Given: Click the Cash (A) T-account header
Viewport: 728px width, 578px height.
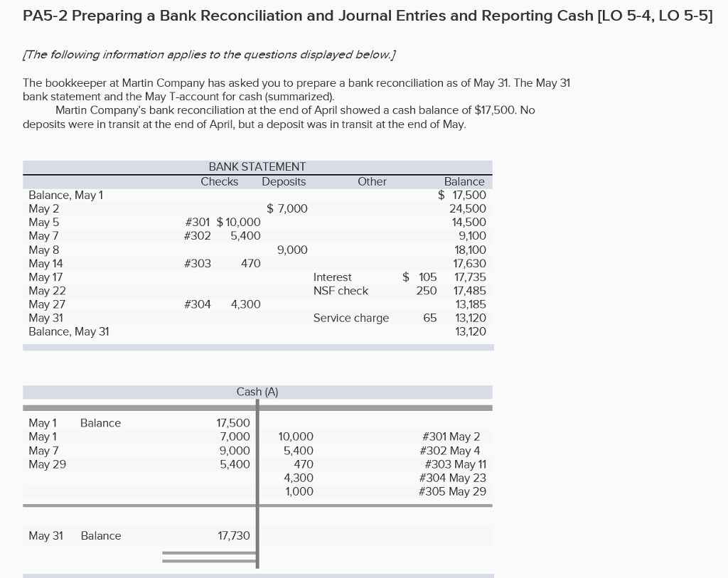Looking at the screenshot, I should pos(257,392).
